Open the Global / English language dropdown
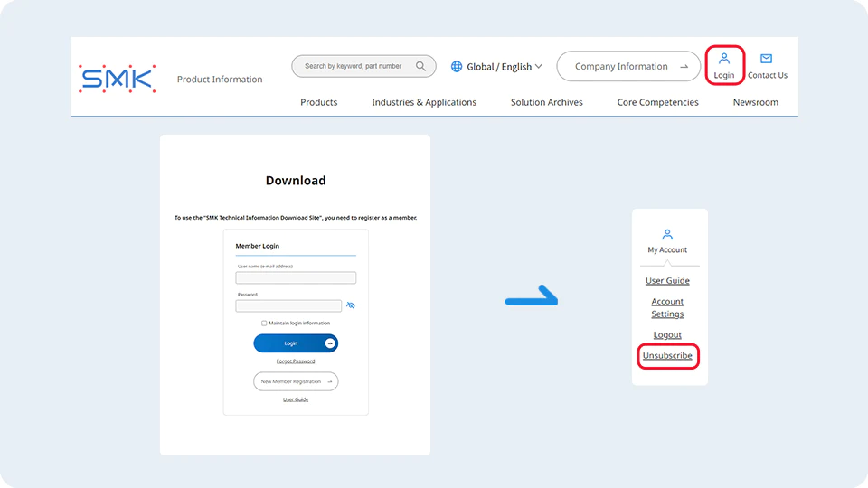 (496, 66)
